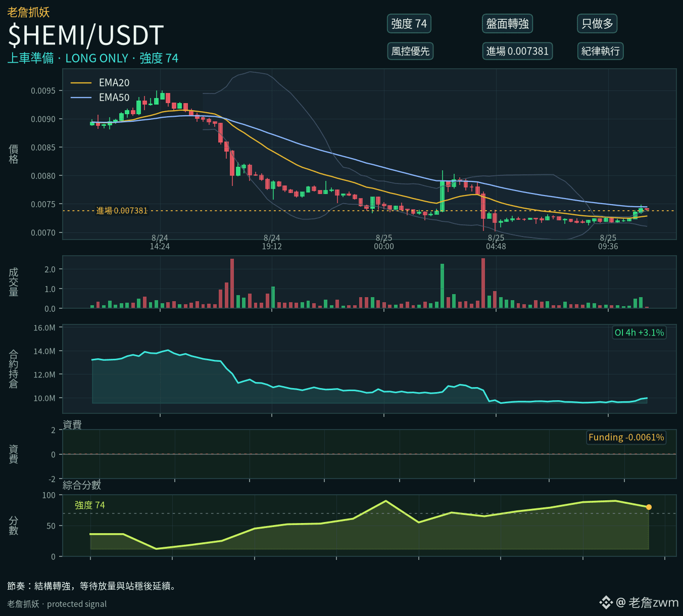Click the 8/24 19:12 time label
This screenshot has height=616, width=683.
[x=272, y=242]
